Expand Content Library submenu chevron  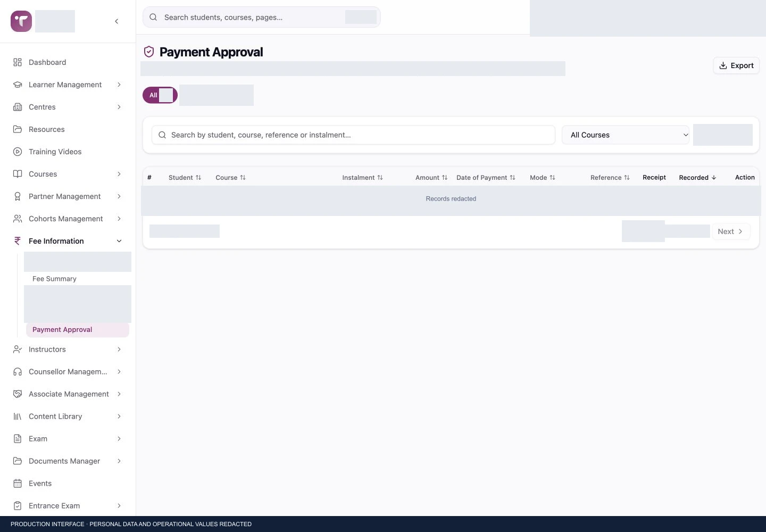click(x=119, y=417)
